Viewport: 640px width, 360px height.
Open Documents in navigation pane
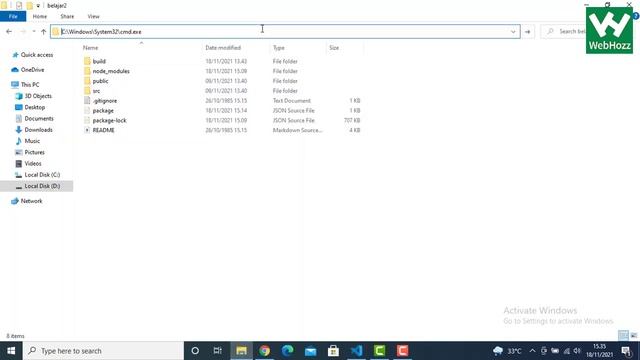pyautogui.click(x=39, y=118)
